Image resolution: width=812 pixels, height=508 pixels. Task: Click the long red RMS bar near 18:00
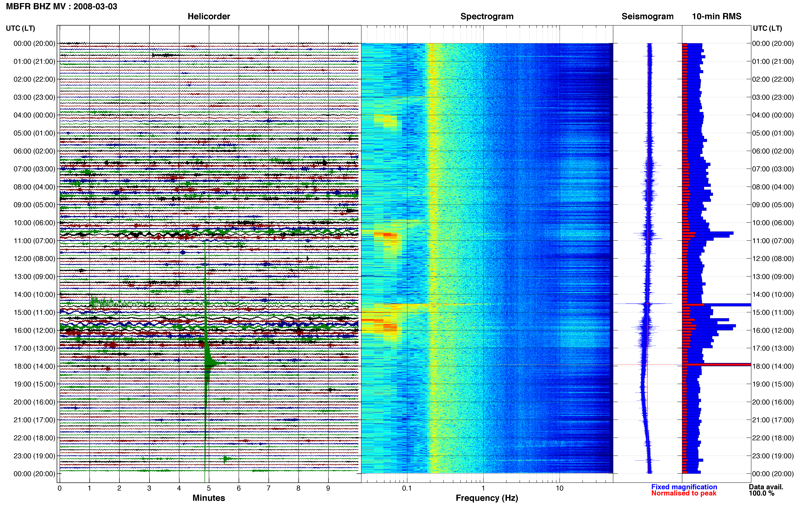(717, 364)
